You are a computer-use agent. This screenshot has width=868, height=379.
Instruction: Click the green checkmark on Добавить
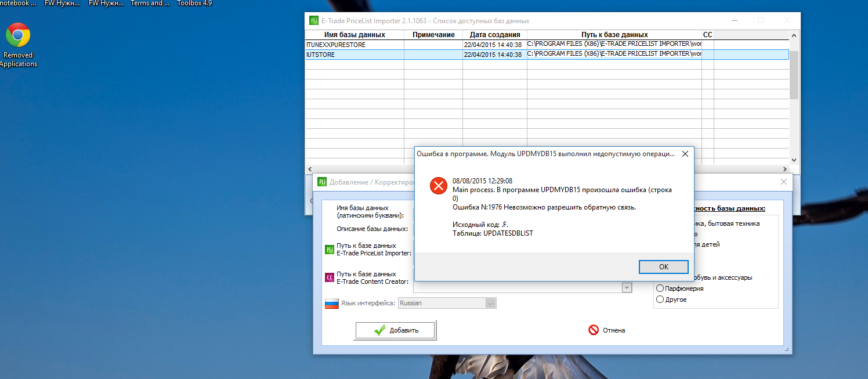pyautogui.click(x=379, y=330)
